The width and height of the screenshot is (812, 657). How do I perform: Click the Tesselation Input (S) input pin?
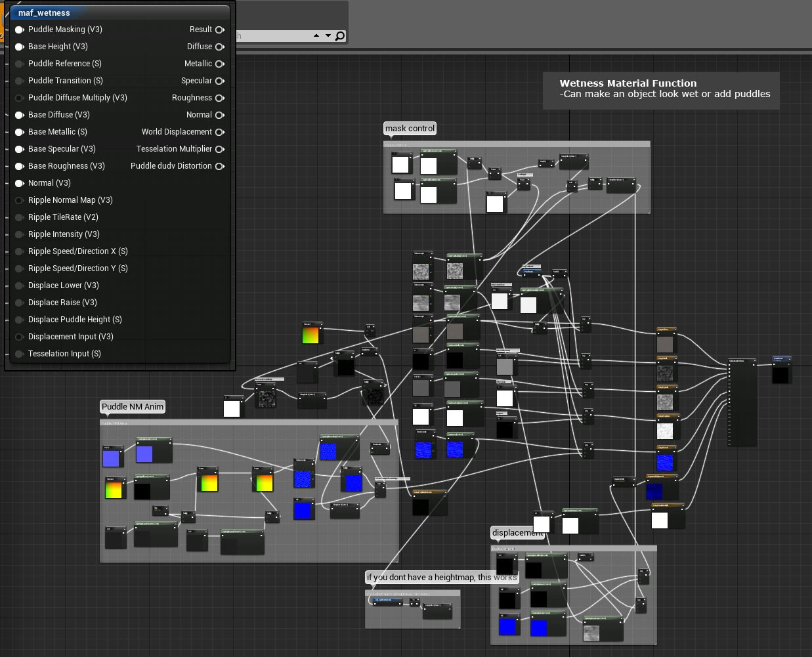click(20, 354)
